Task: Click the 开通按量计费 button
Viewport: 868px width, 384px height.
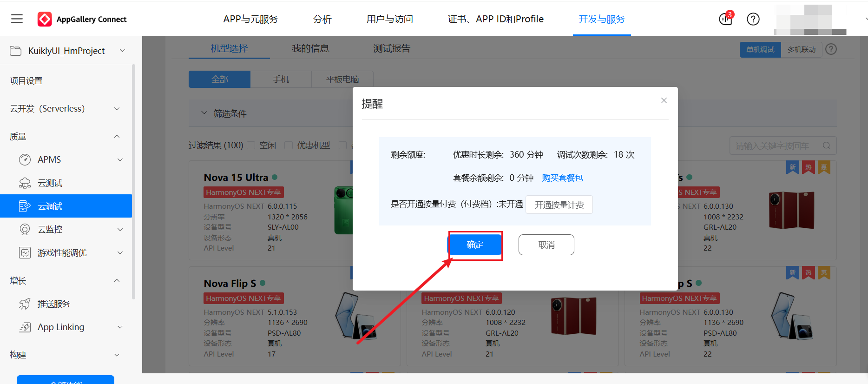Action: click(x=559, y=205)
